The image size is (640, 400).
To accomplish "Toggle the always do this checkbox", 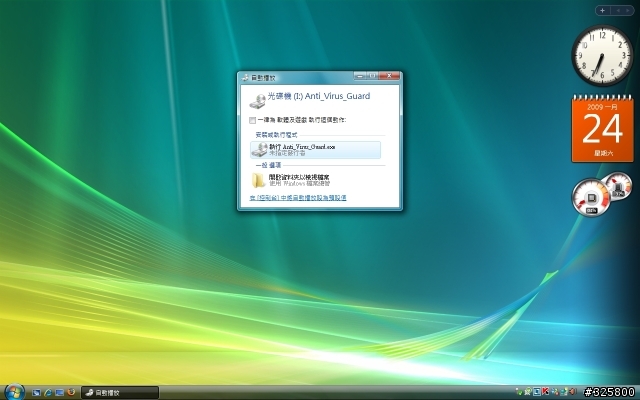I will 252,120.
